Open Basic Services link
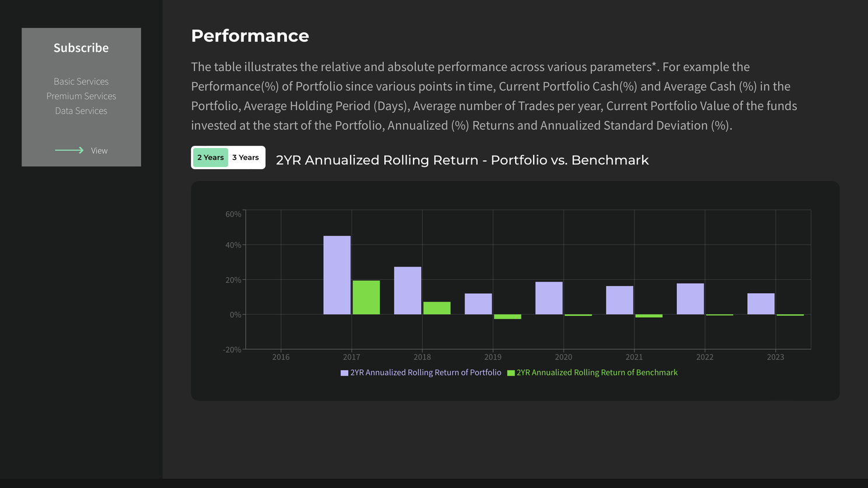The width and height of the screenshot is (868, 488). (81, 82)
